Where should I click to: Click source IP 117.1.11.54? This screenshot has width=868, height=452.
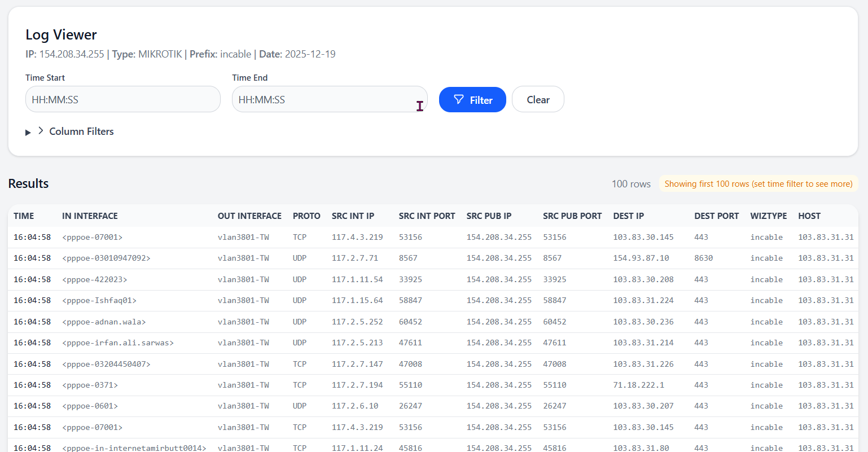(357, 279)
